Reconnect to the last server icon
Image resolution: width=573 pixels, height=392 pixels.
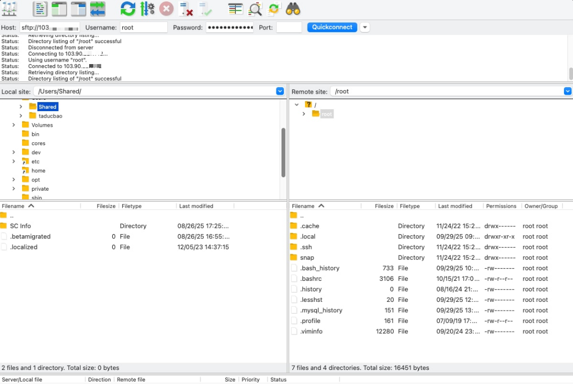[205, 9]
